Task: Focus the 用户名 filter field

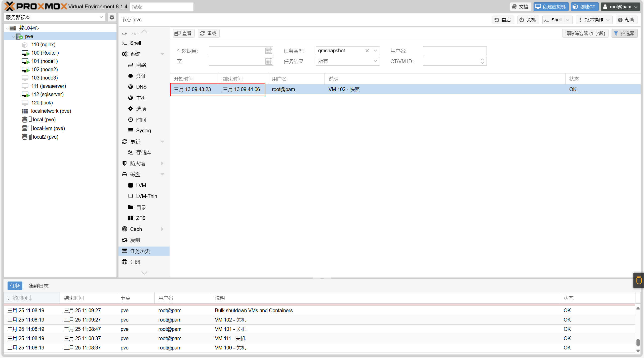Action: pyautogui.click(x=454, y=51)
